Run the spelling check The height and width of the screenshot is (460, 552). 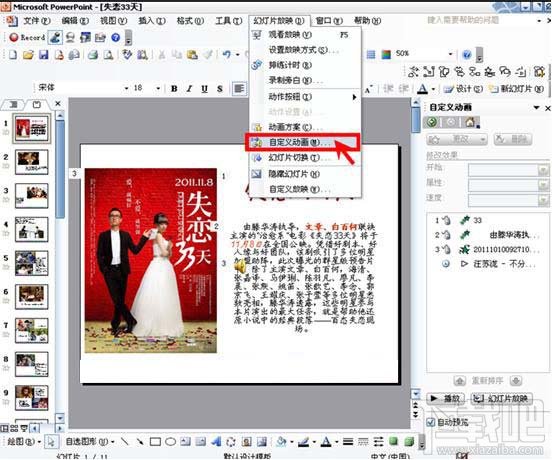click(x=127, y=55)
